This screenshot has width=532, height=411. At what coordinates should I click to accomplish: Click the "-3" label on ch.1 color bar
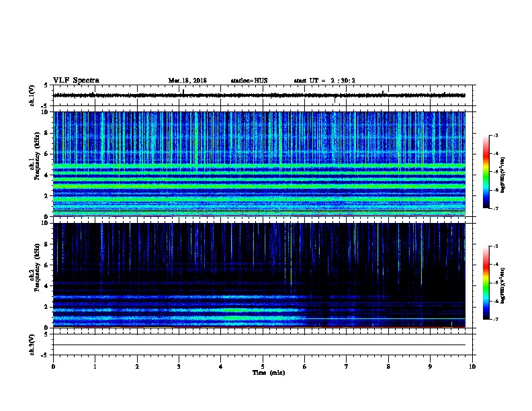495,135
